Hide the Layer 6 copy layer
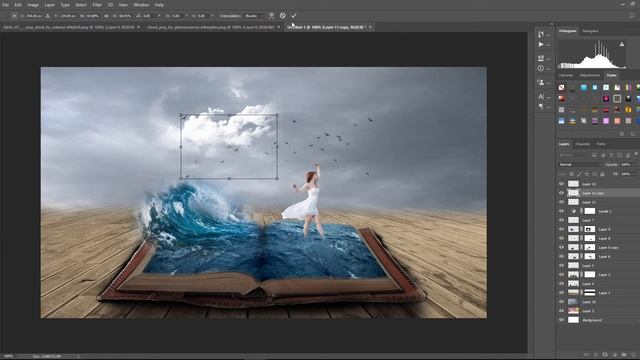Image resolution: width=640 pixels, height=360 pixels. coord(562,247)
